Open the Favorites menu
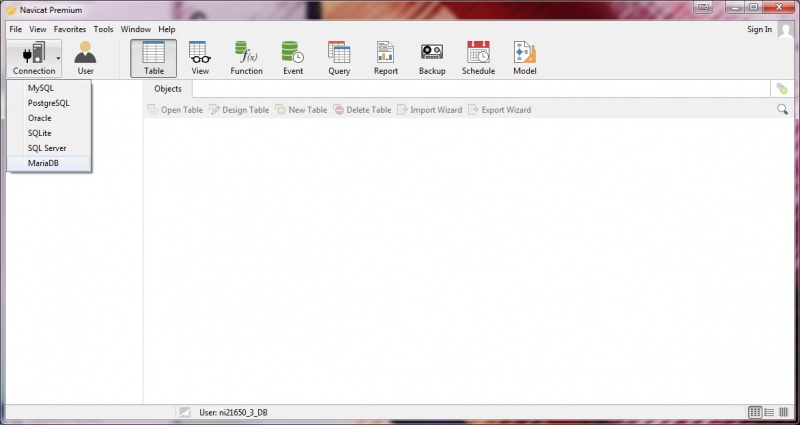800x425 pixels. coord(70,29)
